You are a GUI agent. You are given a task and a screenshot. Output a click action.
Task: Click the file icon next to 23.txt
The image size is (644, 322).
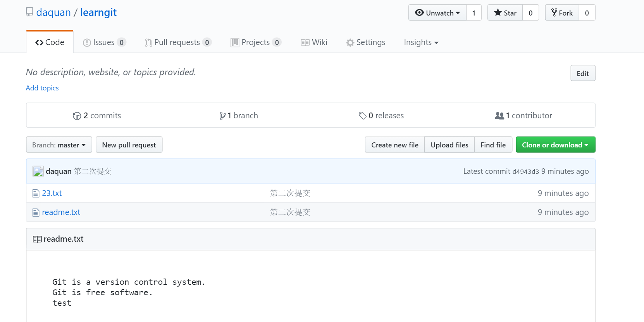point(36,193)
